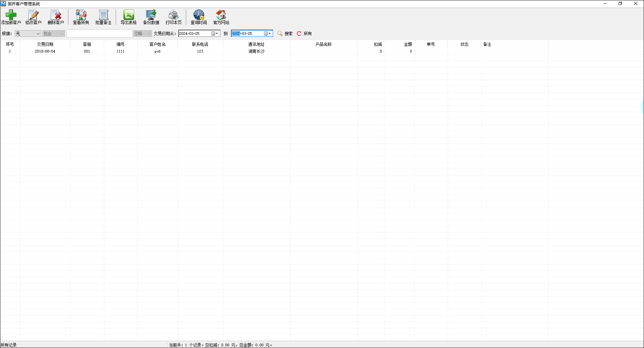The image size is (644, 348).
Task: Click the app icon in the title bar
Action: point(3,4)
